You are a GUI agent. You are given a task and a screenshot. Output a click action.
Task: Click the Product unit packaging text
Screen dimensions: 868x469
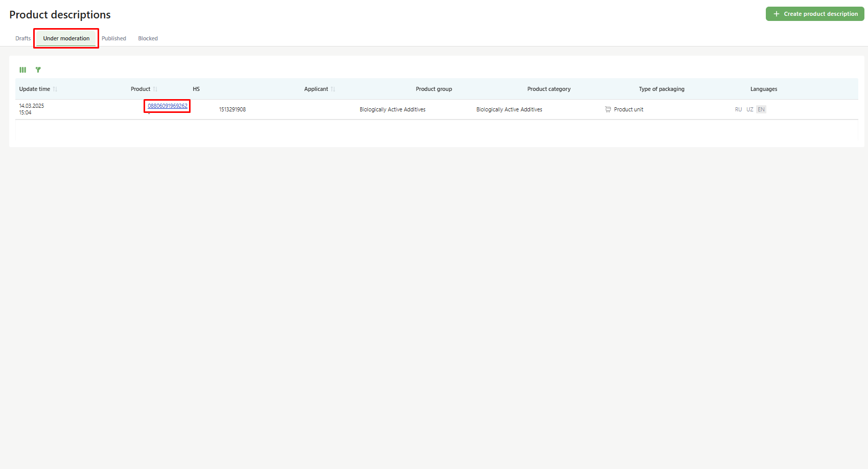point(628,109)
